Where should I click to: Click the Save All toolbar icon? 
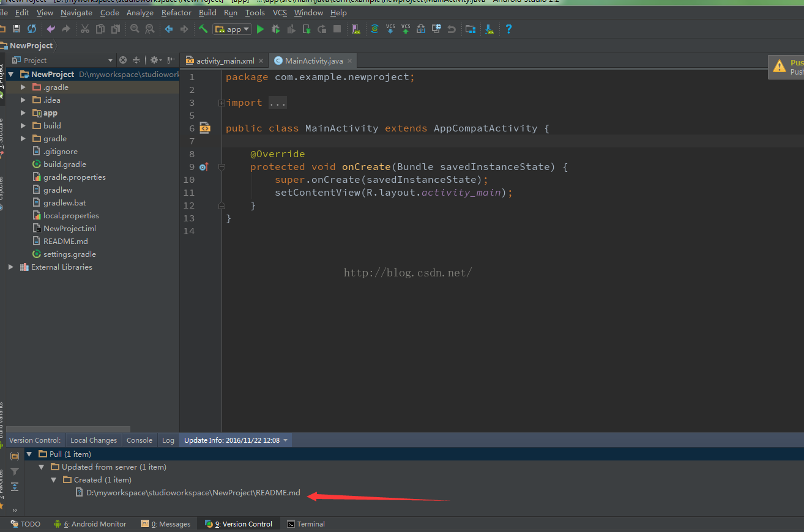pyautogui.click(x=17, y=29)
